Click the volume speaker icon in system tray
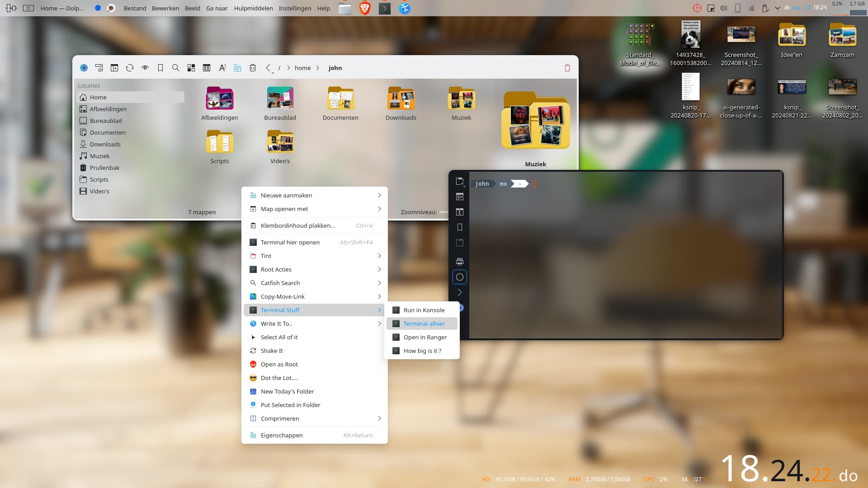Viewport: 868px width, 488px height. click(x=724, y=8)
